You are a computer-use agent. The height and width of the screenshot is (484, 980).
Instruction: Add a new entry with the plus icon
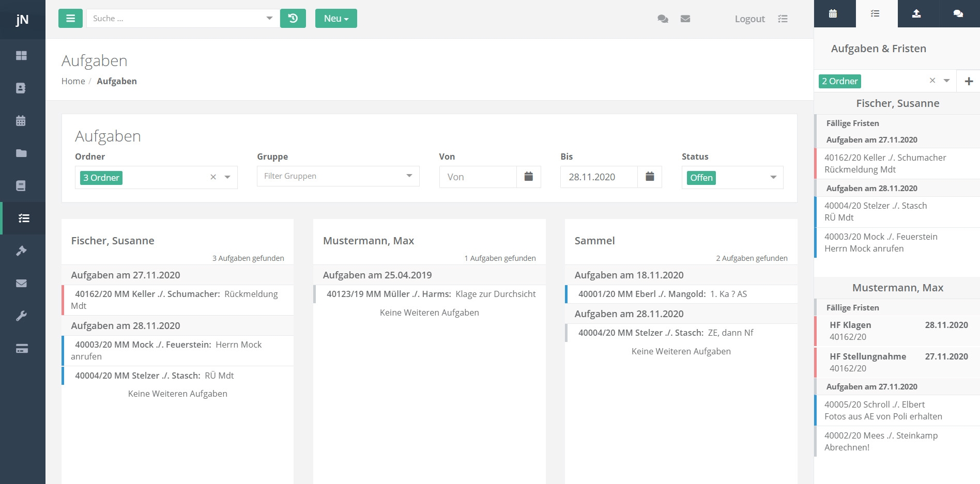coord(969,82)
